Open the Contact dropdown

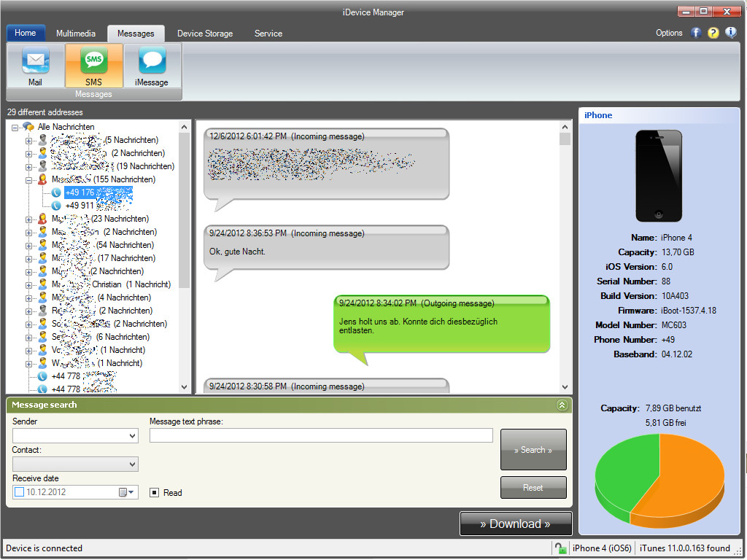pyautogui.click(x=133, y=464)
